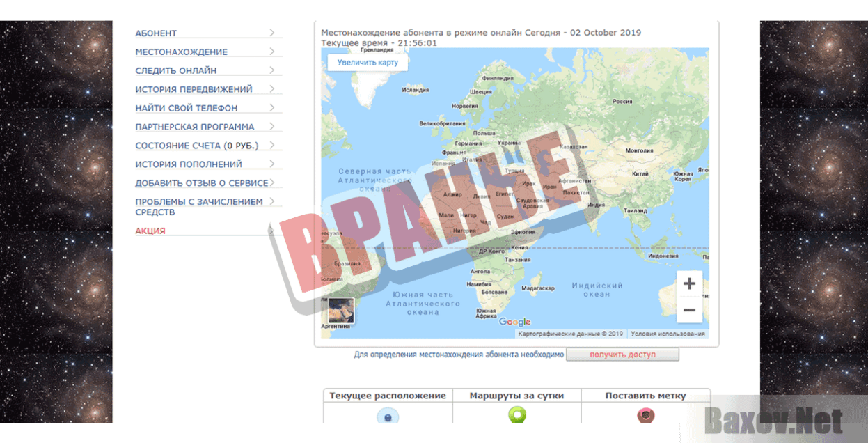Expand arrow next to 'История передвижений'
Screen dimensions: 868x443
click(271, 88)
